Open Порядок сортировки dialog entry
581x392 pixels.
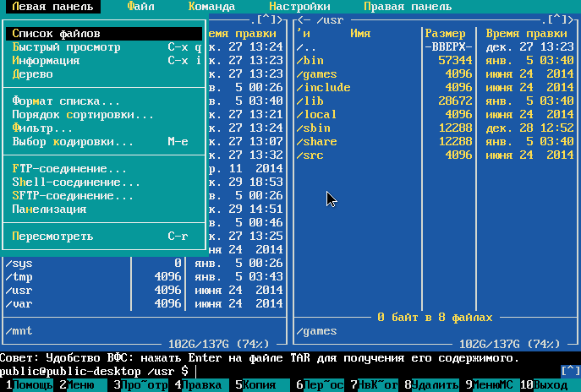point(83,115)
